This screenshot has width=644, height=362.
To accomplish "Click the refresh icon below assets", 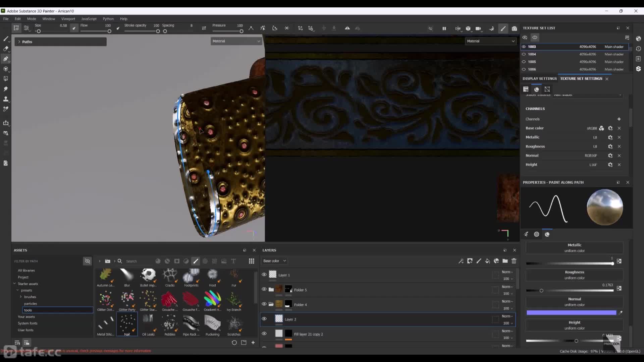I will click(234, 343).
